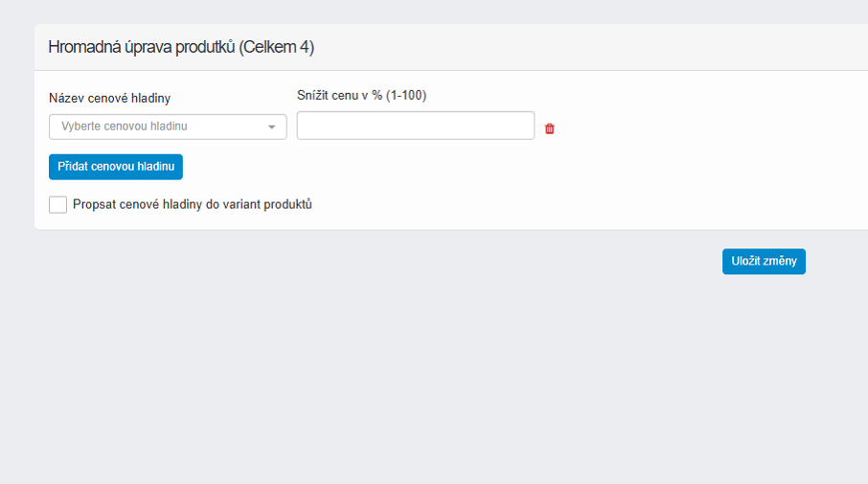Click the 'Snížit cenu v % (1-100)' label
This screenshot has width=868, height=484.
click(361, 95)
